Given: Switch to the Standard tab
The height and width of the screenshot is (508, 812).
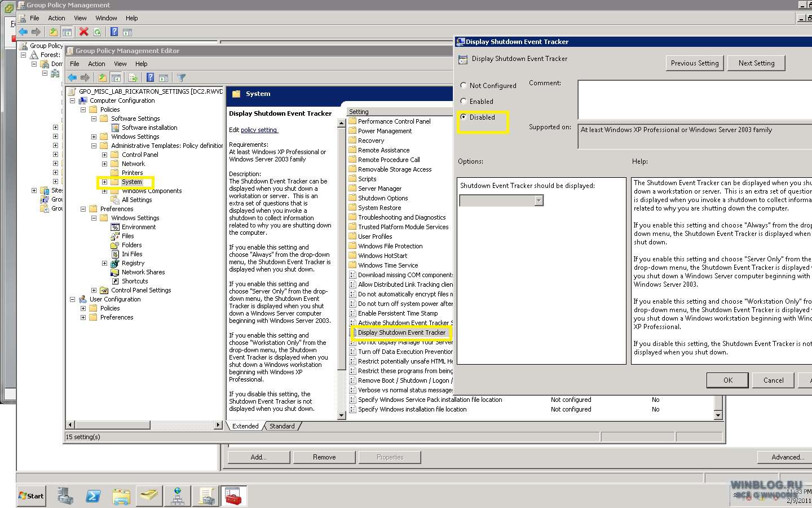Looking at the screenshot, I should pyautogui.click(x=282, y=426).
